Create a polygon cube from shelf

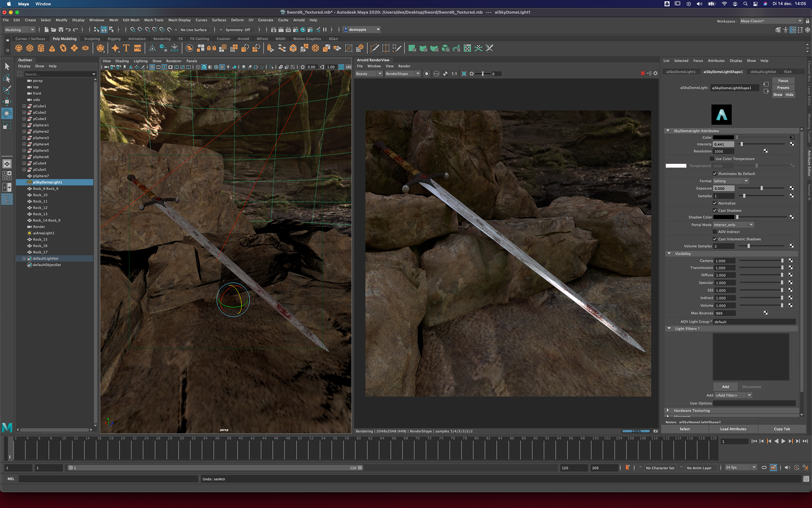(30, 48)
